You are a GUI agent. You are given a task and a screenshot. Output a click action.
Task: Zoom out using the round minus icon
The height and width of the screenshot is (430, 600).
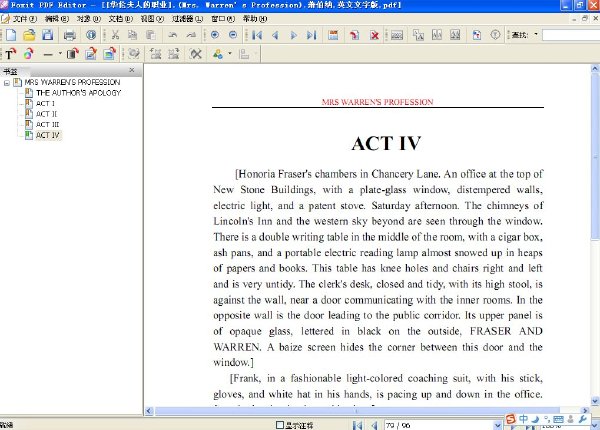click(x=233, y=35)
